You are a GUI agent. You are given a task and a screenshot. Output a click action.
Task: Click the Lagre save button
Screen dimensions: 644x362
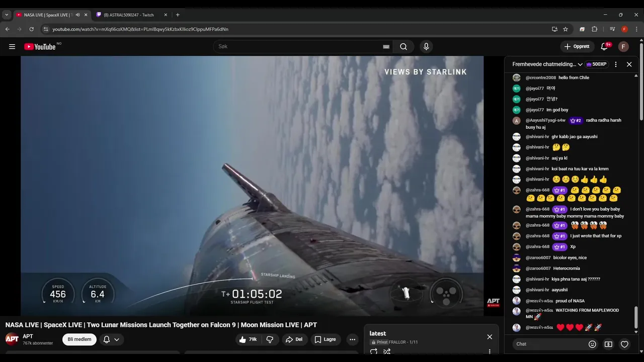(x=325, y=339)
